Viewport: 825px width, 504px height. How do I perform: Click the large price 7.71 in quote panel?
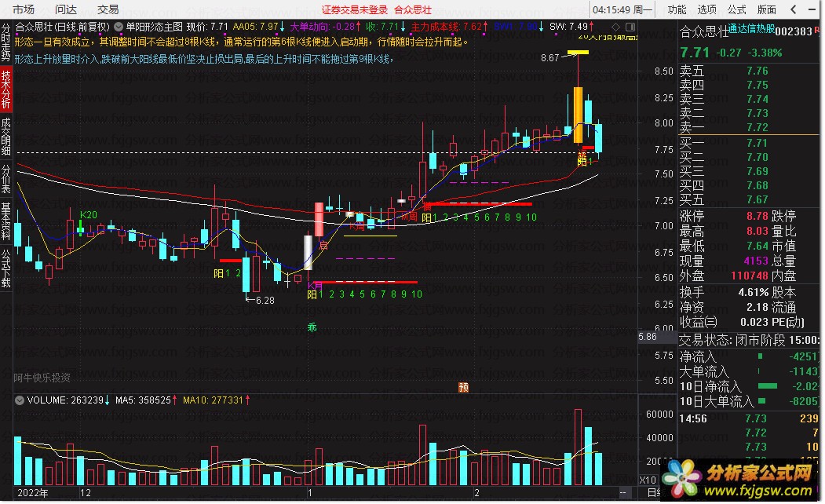695,53
